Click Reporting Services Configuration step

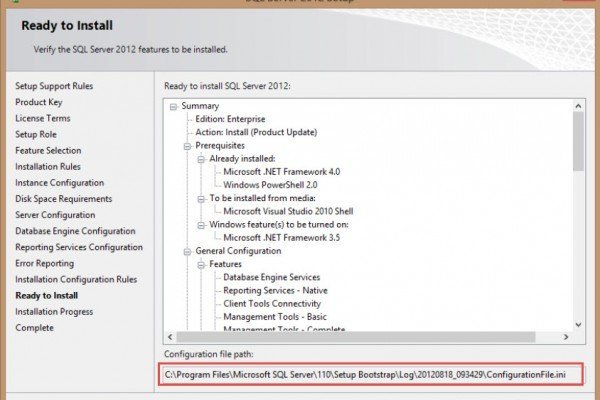point(79,247)
